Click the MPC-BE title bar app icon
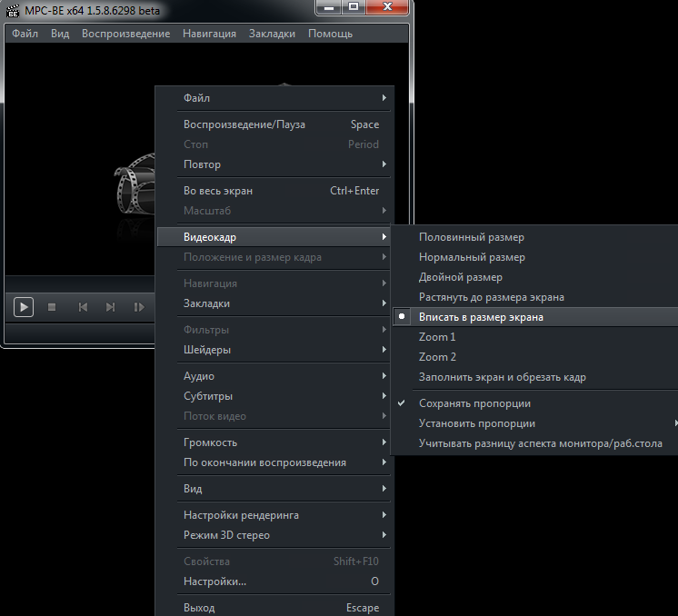 pos(13,10)
